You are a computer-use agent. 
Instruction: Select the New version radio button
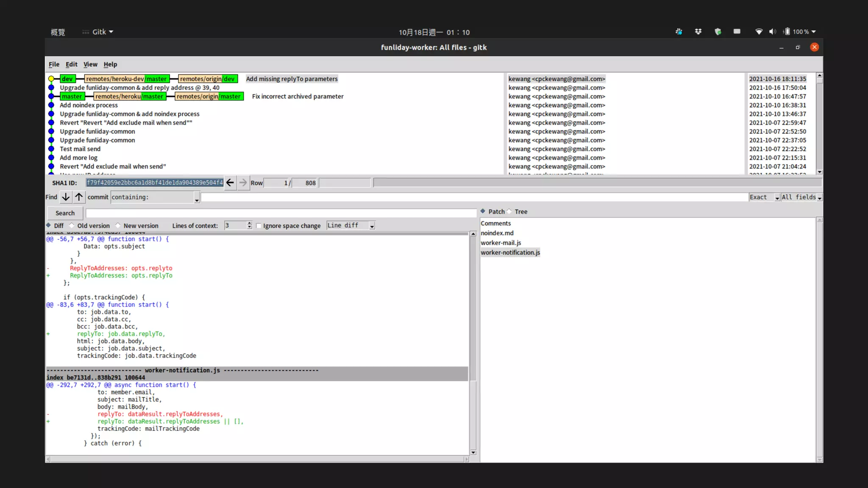[118, 225]
